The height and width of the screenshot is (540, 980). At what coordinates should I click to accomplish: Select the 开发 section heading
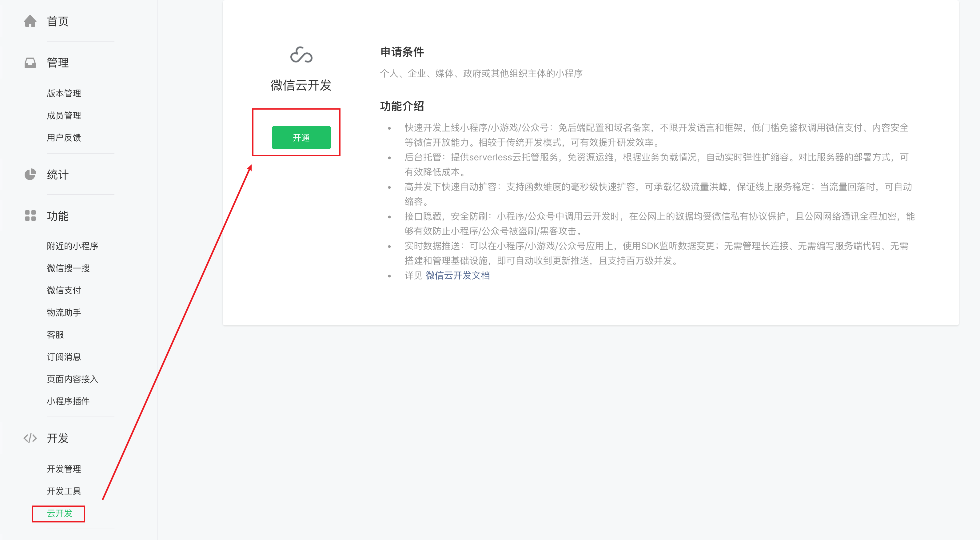[x=58, y=438]
